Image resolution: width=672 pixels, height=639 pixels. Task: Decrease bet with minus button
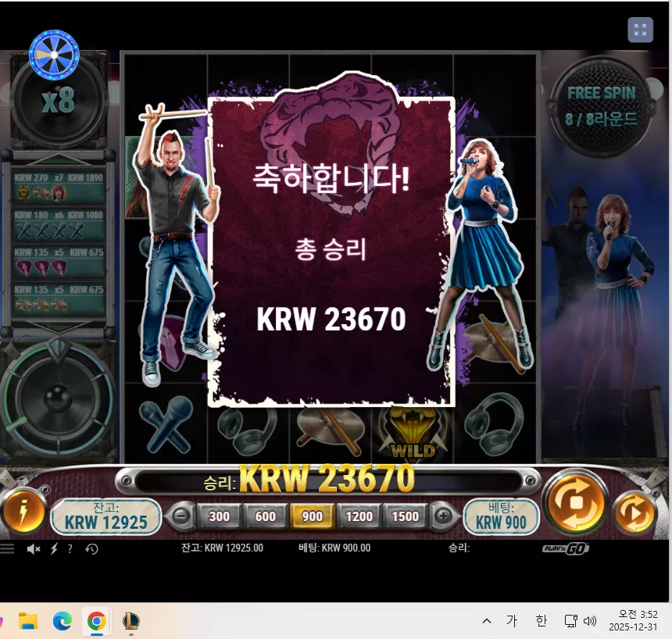181,516
